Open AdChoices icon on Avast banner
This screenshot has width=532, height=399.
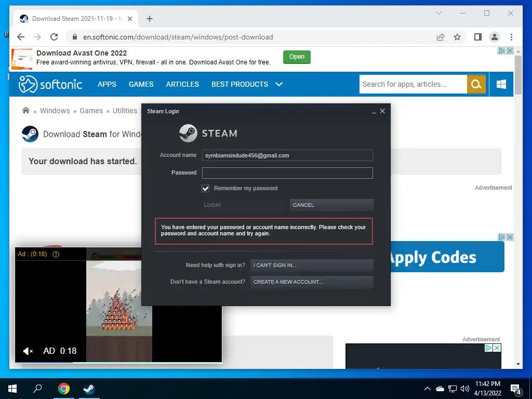pyautogui.click(x=501, y=50)
